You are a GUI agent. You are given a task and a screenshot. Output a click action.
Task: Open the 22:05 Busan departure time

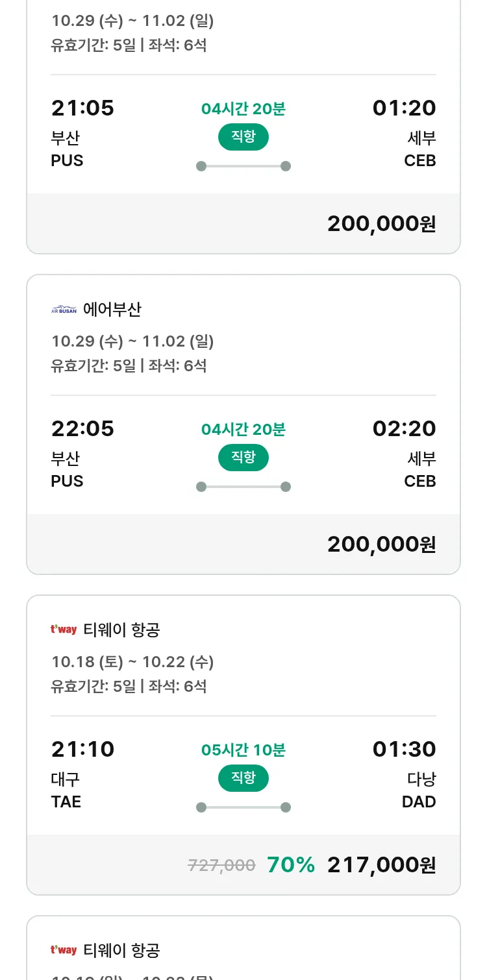pyautogui.click(x=82, y=429)
